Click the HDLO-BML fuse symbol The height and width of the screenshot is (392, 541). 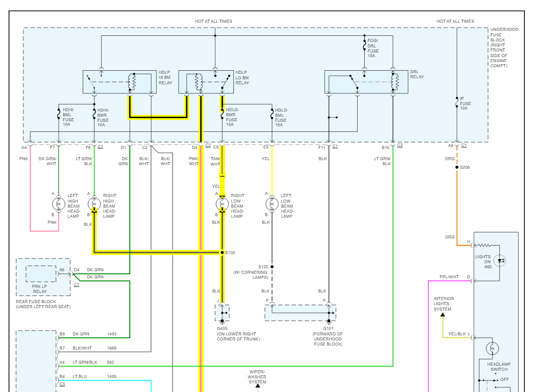pos(272,114)
